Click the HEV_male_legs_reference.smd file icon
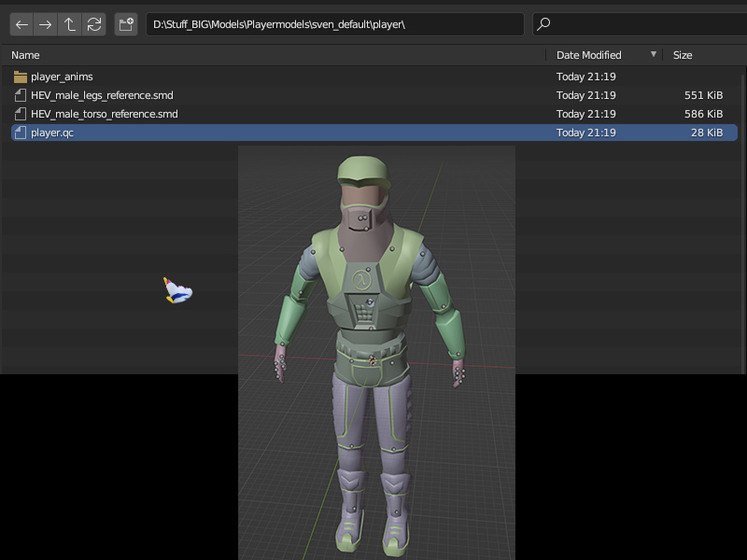 pyautogui.click(x=21, y=95)
